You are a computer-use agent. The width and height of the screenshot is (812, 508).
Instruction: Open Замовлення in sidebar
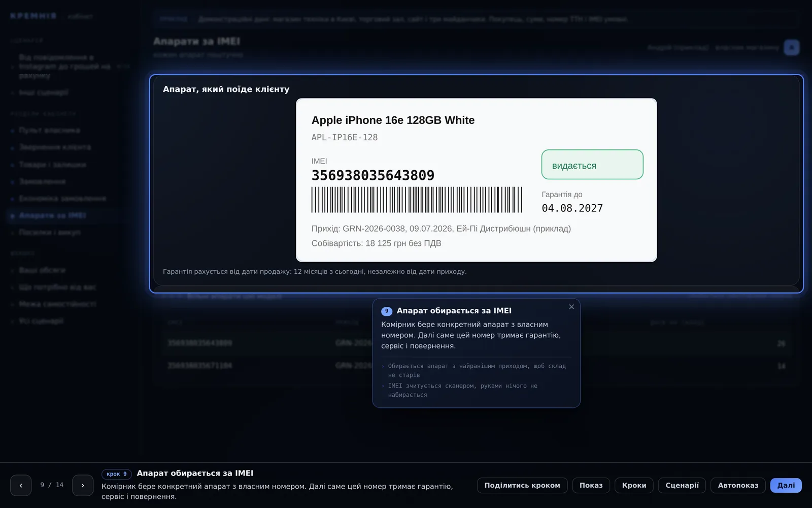(x=42, y=181)
